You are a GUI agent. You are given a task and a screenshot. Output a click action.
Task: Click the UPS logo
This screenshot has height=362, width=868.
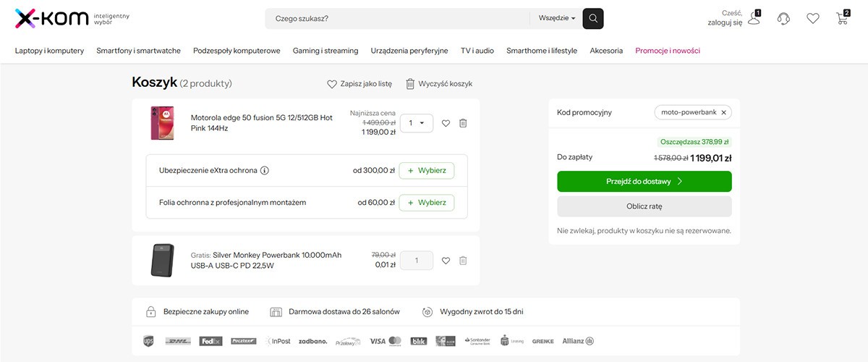tap(149, 341)
